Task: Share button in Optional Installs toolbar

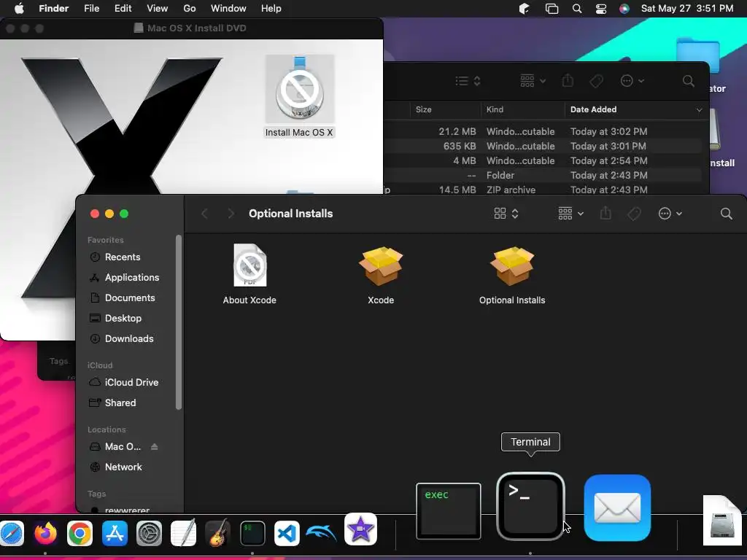Action: click(605, 214)
